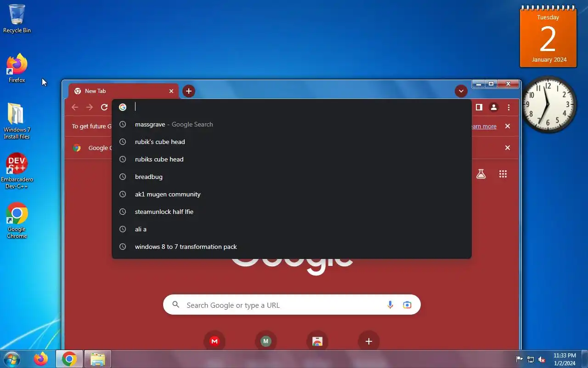Click the Chrome taskbar button

coord(69,359)
